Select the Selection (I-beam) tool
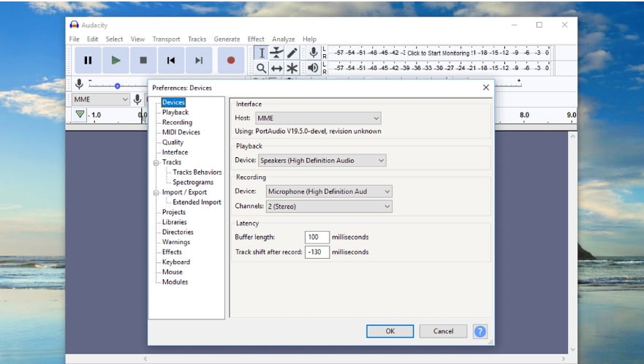This screenshot has width=644, height=364. click(261, 53)
